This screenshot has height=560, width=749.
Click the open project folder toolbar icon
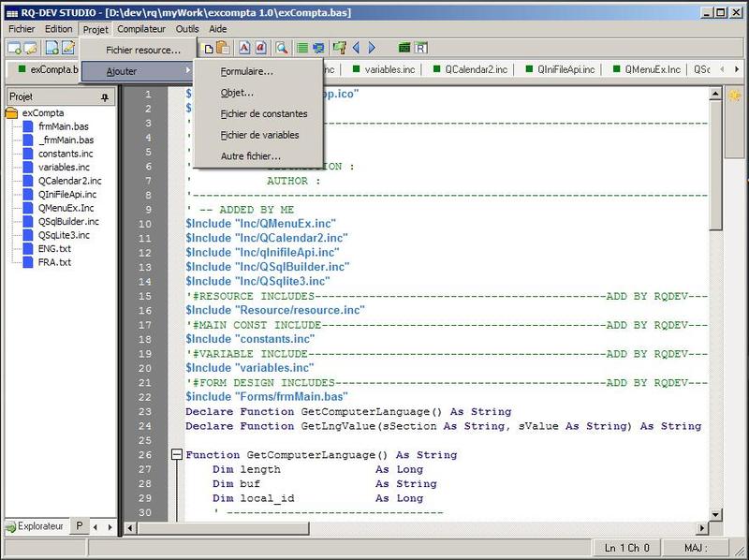[x=30, y=48]
